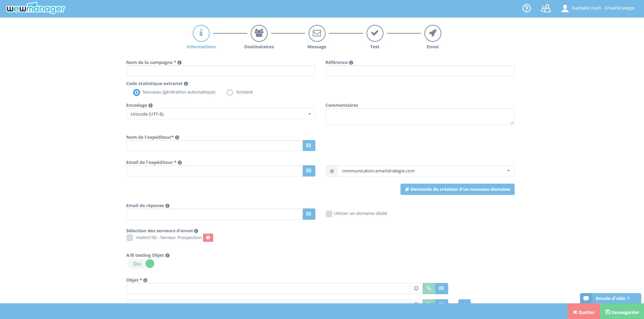Click Quitter button
The height and width of the screenshot is (319, 644).
(x=584, y=312)
